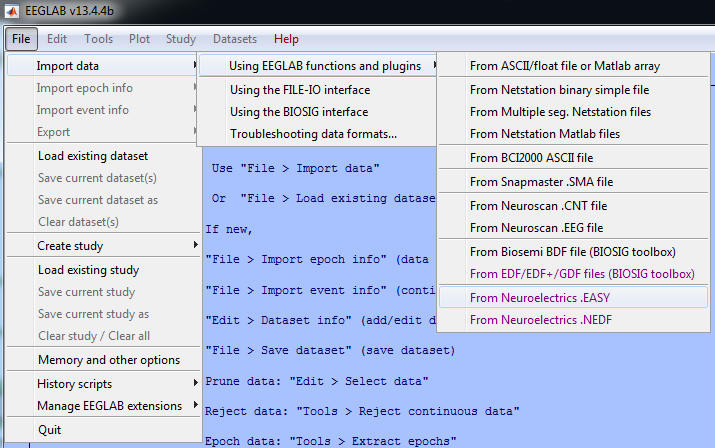Import From Snapmaster .SMA file
The height and width of the screenshot is (448, 715).
point(573,182)
